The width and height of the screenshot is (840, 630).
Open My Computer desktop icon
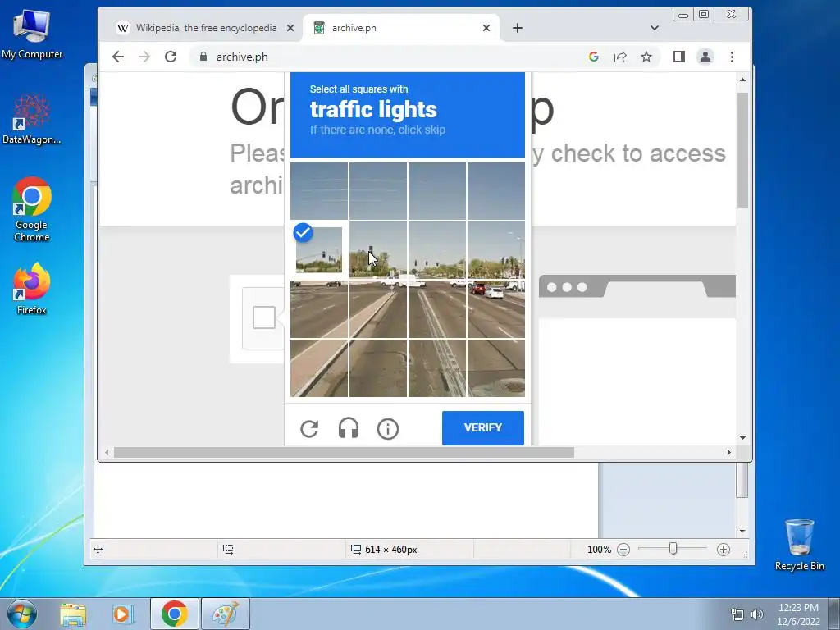[32, 33]
